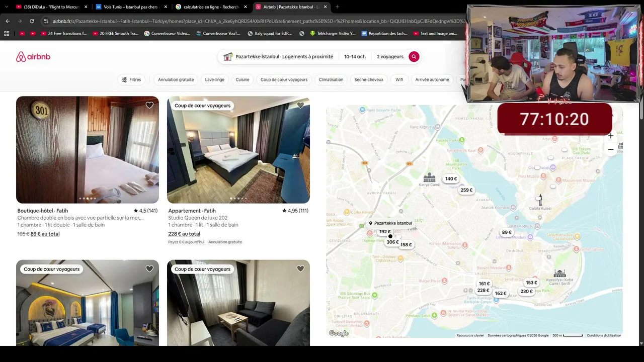
Task: Select the 158 € map price marker
Action: [x=406, y=245]
